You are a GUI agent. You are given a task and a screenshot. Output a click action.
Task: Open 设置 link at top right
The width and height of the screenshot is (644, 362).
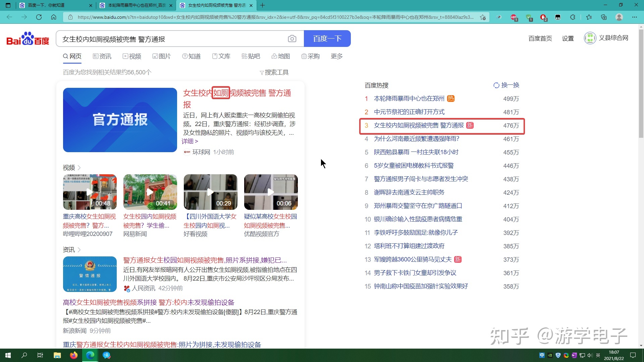click(x=568, y=39)
